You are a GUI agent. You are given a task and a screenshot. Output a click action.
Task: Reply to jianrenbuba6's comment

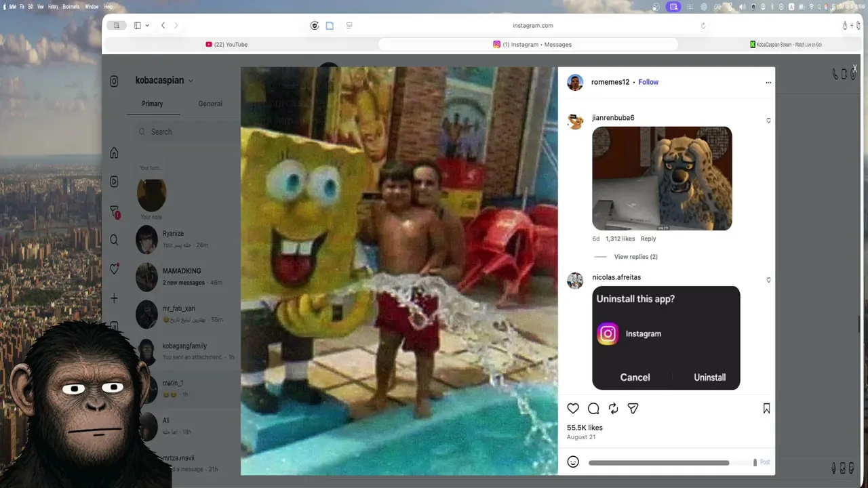coord(648,239)
